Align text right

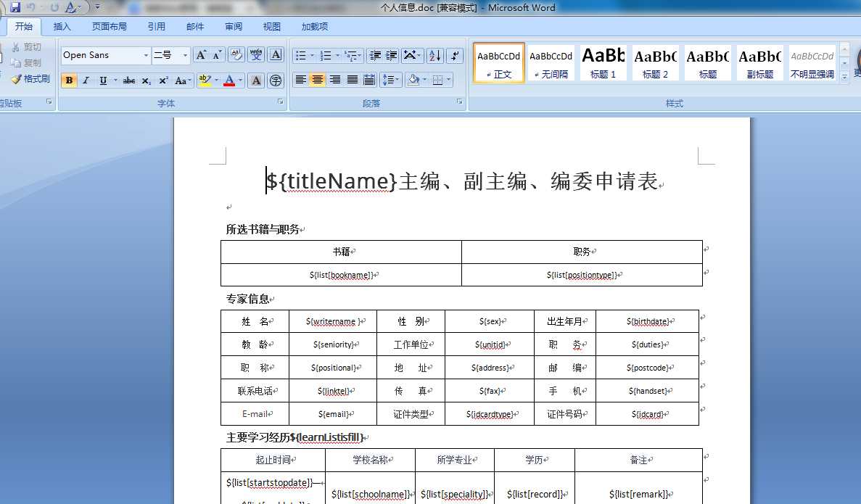(334, 80)
